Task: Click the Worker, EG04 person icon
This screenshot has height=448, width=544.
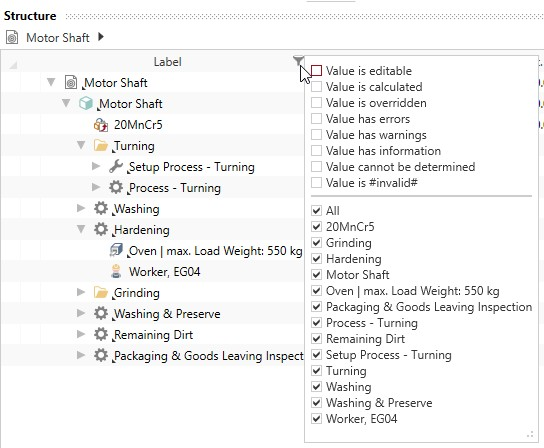Action: coord(116,271)
